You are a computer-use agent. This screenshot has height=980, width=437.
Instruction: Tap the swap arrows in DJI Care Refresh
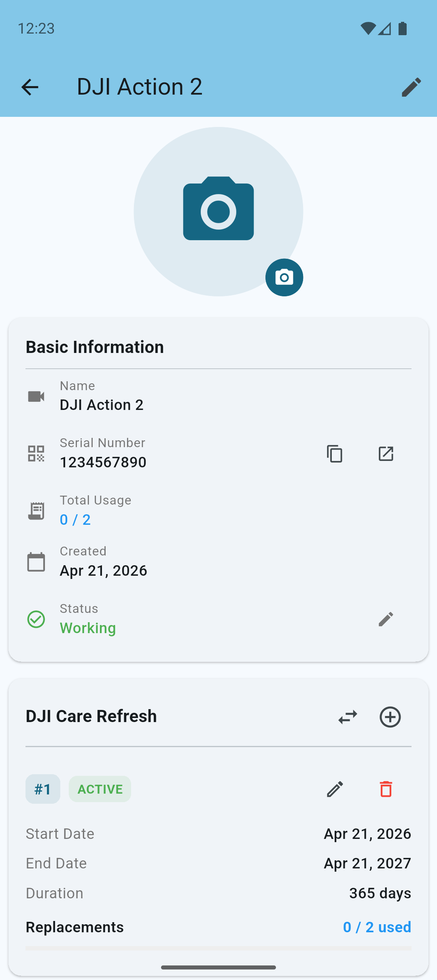coord(348,717)
